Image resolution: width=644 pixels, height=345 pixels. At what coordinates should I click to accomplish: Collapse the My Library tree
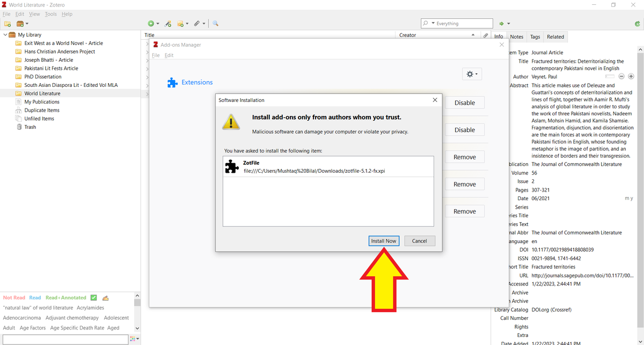[x=5, y=35]
